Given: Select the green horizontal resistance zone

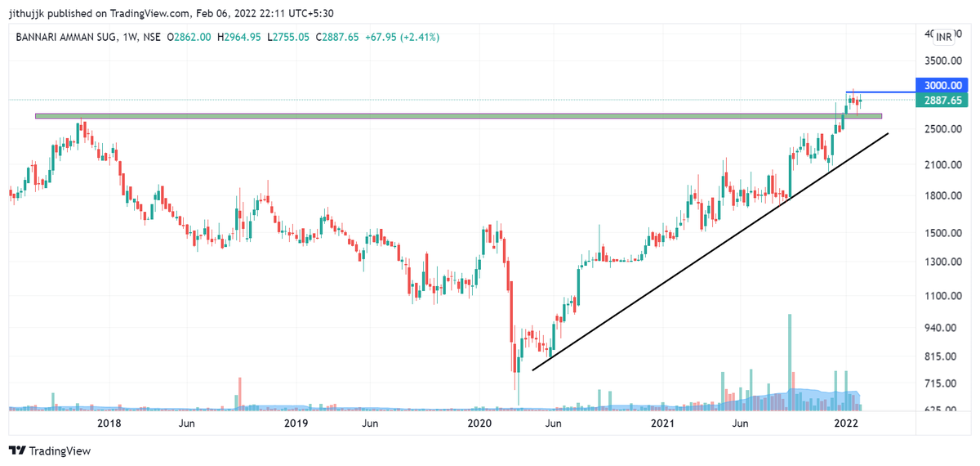Looking at the screenshot, I should pos(458,116).
